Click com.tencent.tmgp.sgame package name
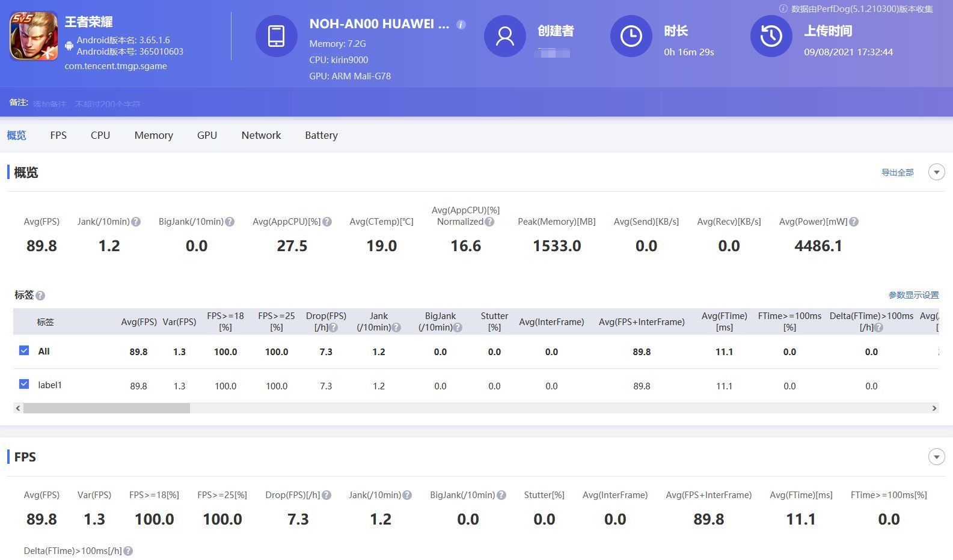The image size is (953, 560). [116, 66]
